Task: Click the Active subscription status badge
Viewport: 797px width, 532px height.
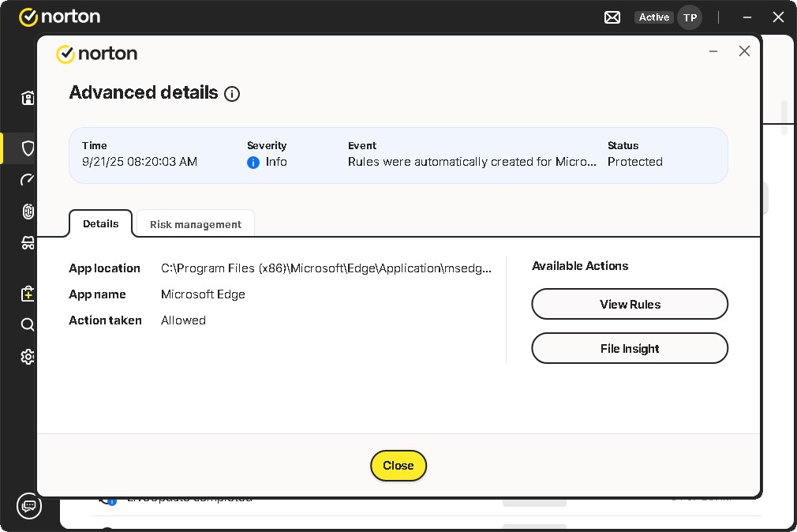Action: coord(654,17)
